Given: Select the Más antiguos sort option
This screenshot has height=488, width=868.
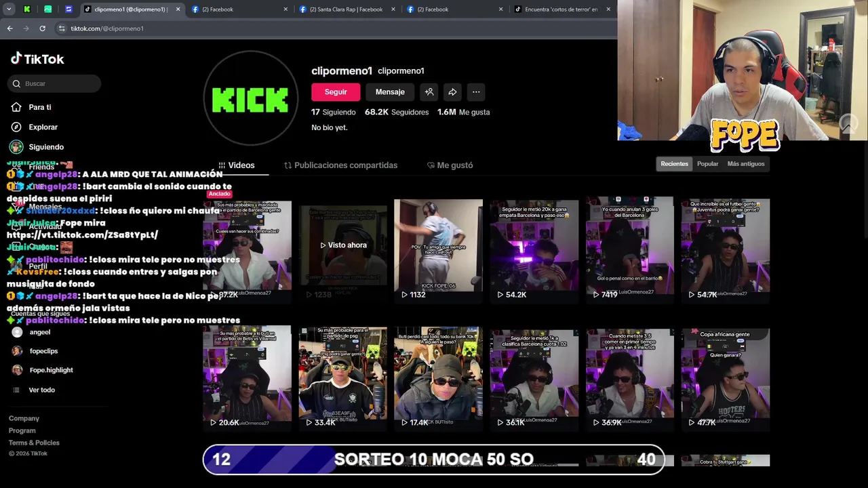Looking at the screenshot, I should 745,164.
